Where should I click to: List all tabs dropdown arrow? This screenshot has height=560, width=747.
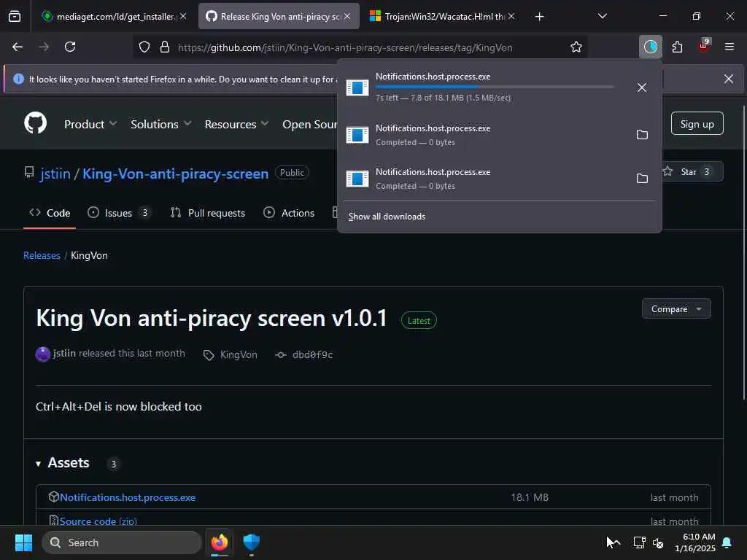point(602,16)
